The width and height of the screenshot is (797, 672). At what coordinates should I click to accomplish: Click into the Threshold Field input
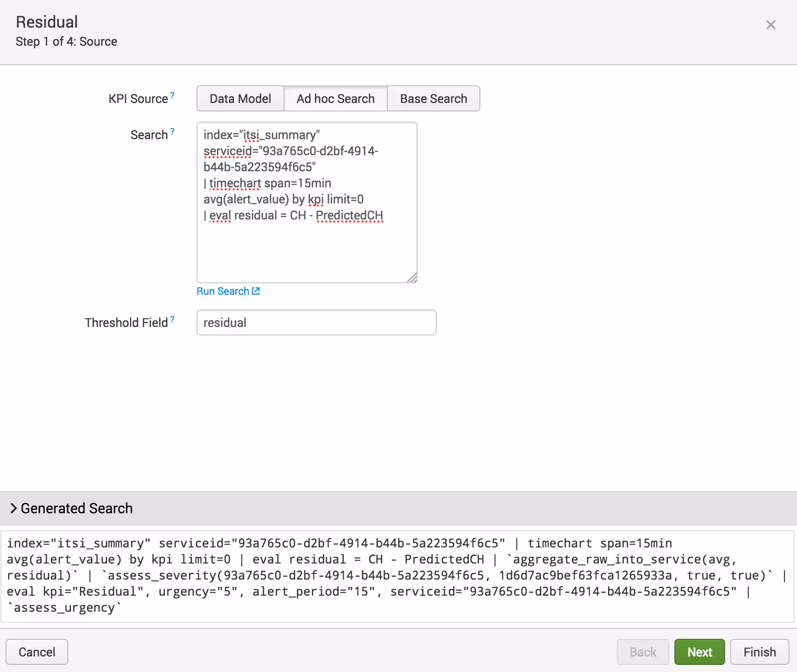coord(316,322)
